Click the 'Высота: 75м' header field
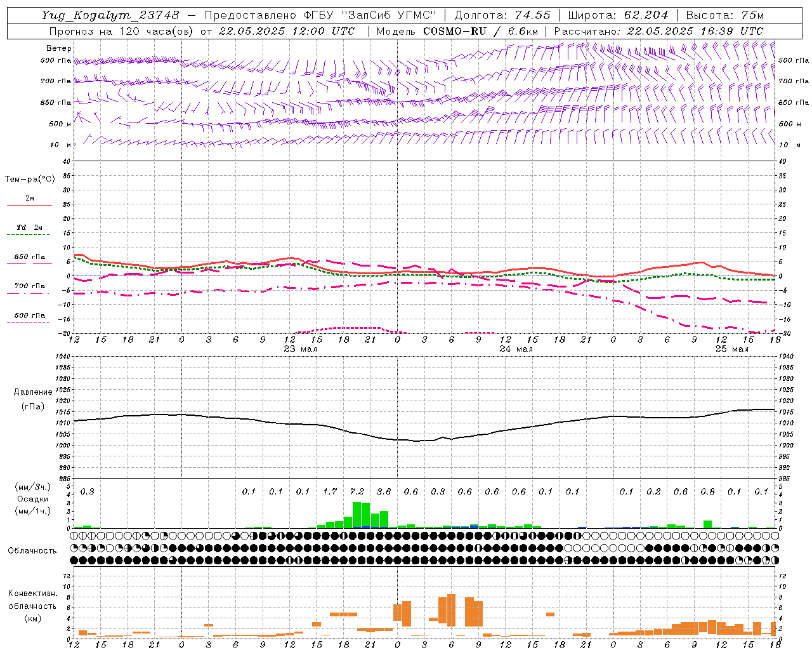 [725, 15]
